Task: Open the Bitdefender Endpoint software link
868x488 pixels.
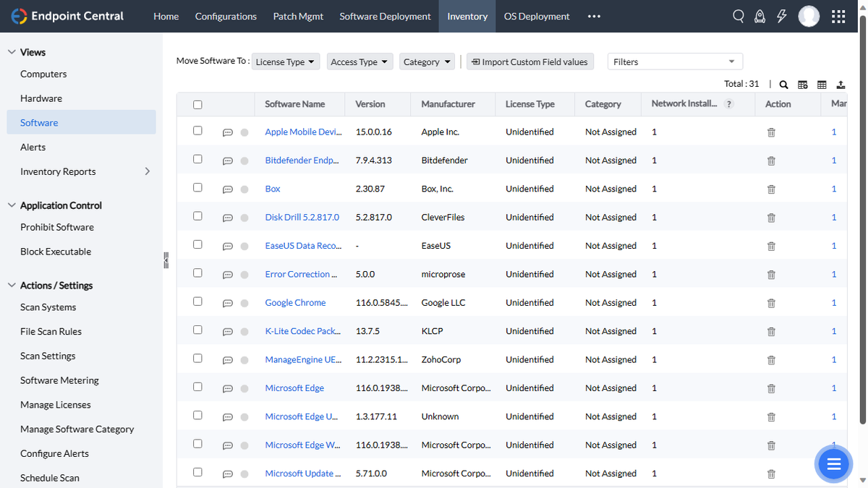Action: [302, 160]
